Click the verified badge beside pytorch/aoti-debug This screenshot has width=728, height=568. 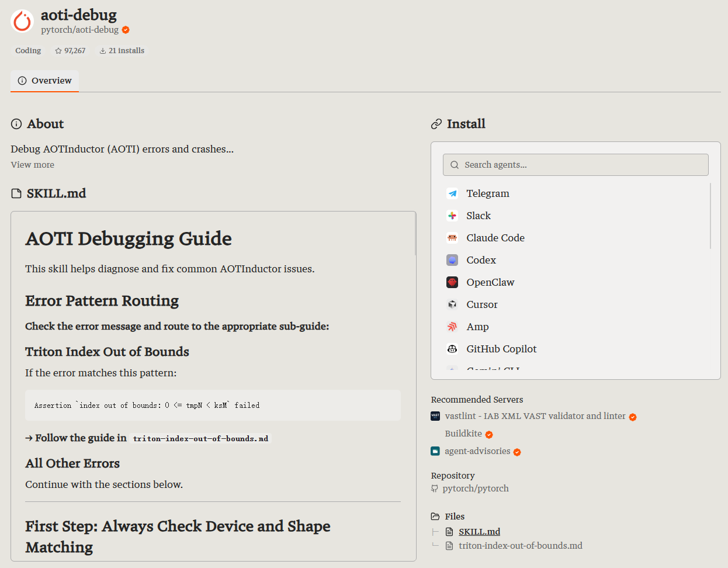126,30
